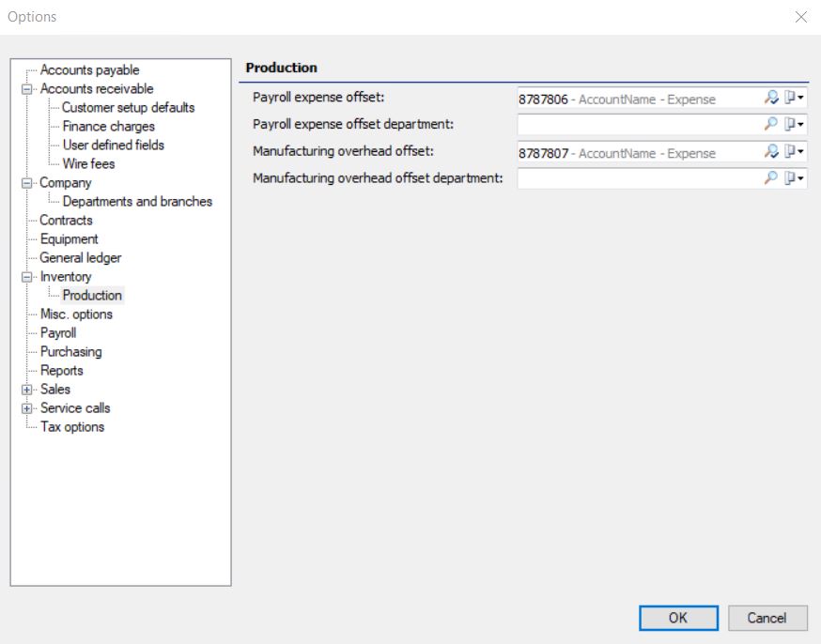Search accounts for Payroll expense offset

(x=770, y=98)
